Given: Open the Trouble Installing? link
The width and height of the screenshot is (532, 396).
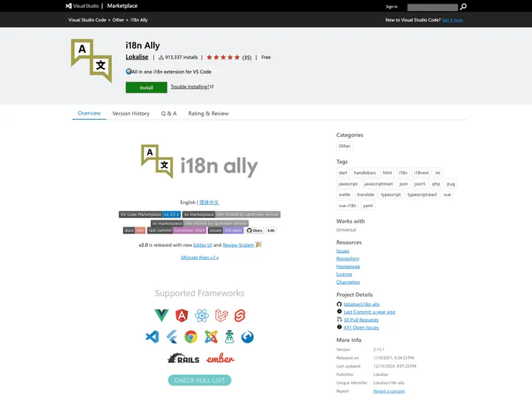Looking at the screenshot, I should [x=192, y=87].
